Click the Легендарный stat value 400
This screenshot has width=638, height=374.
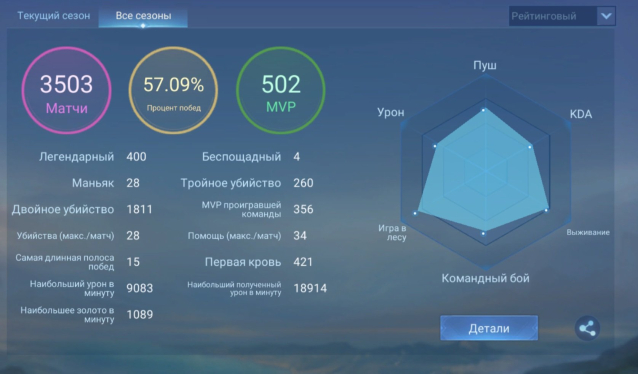tap(136, 157)
